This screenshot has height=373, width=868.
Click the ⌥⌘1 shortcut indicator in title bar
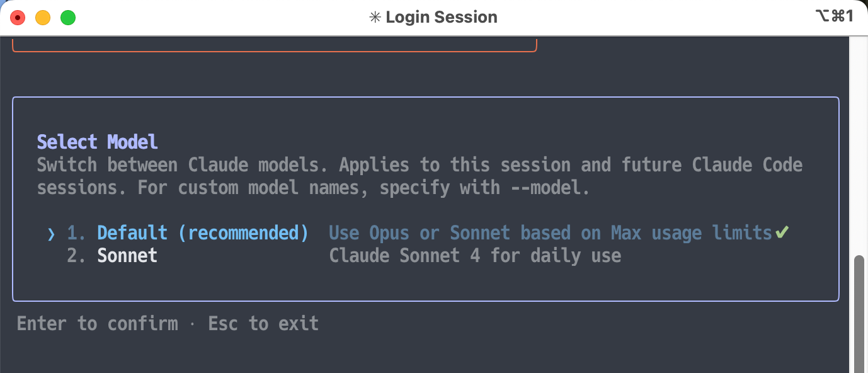834,16
